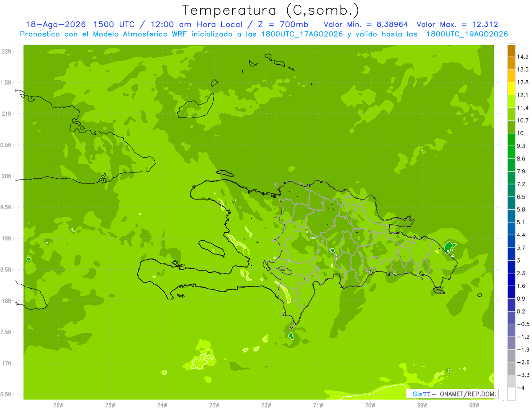Click the "ONAMET/REP.DOM." credit label

pyautogui.click(x=468, y=394)
